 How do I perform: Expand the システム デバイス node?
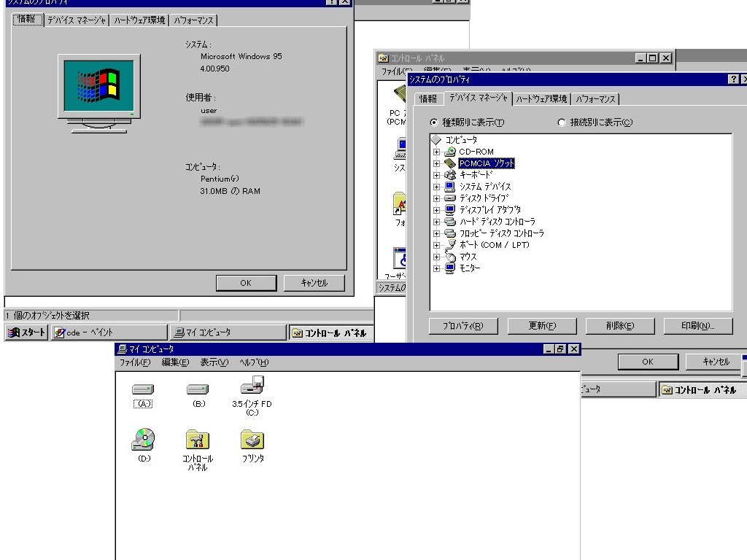pyautogui.click(x=436, y=187)
